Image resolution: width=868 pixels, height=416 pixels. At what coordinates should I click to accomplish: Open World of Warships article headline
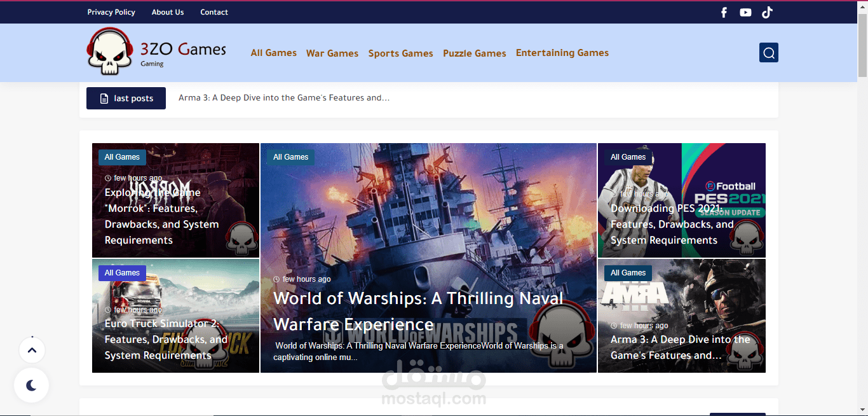pos(418,311)
